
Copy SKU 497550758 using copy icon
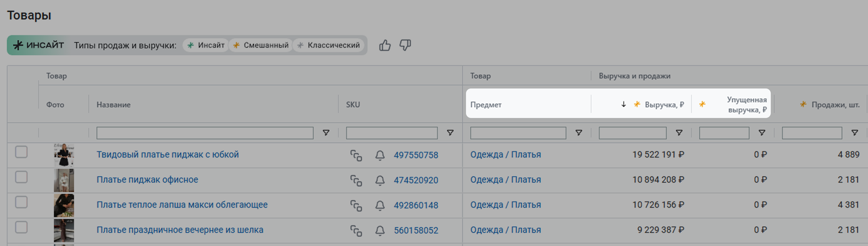(356, 155)
